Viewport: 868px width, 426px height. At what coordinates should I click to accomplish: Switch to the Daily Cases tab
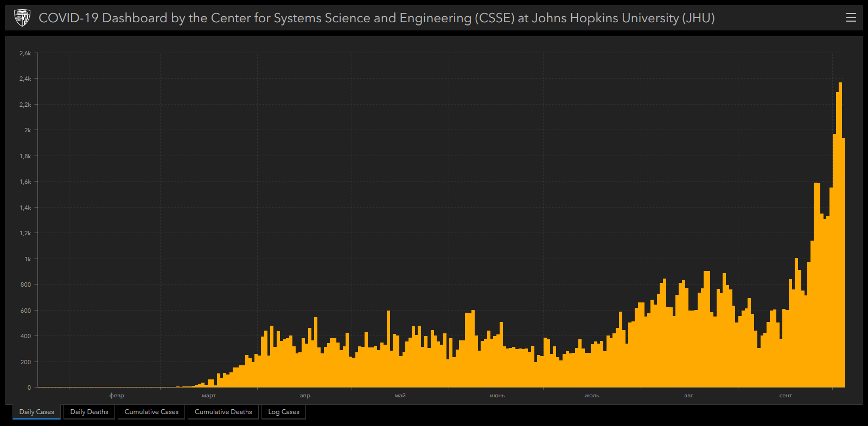tap(37, 412)
